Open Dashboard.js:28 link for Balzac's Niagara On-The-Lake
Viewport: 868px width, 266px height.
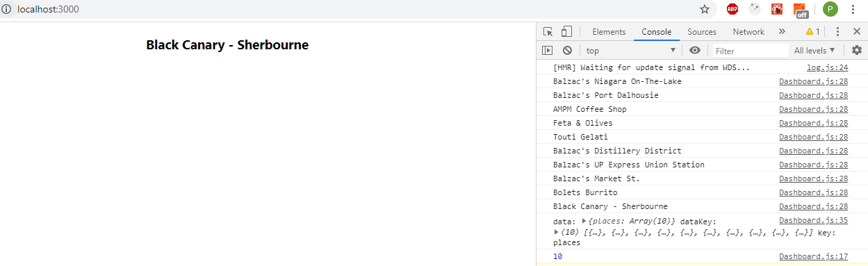813,81
